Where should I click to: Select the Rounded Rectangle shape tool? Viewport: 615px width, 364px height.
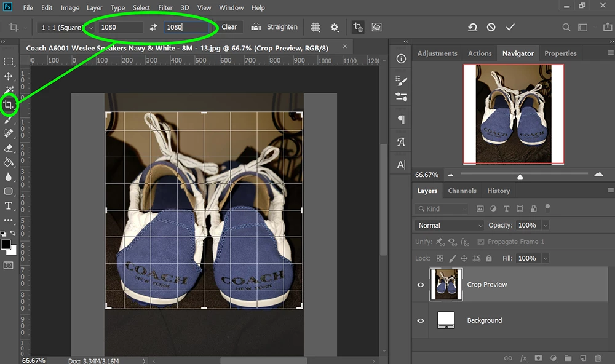coord(8,191)
